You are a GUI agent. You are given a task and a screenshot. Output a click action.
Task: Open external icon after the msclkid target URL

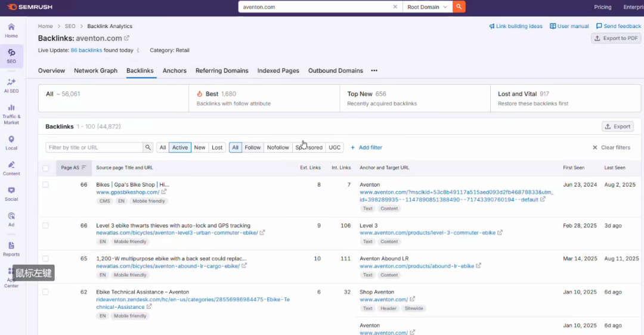click(543, 199)
